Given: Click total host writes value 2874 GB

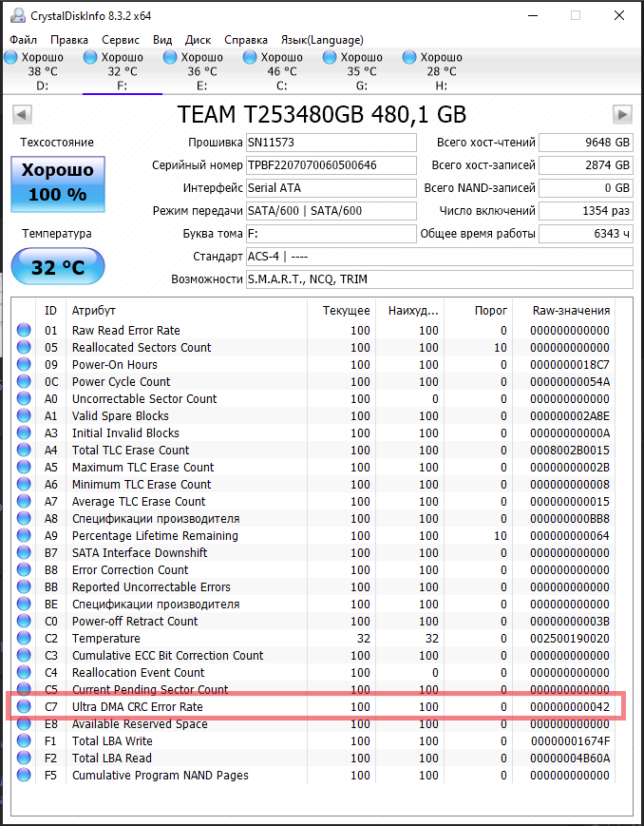Looking at the screenshot, I should [x=585, y=165].
